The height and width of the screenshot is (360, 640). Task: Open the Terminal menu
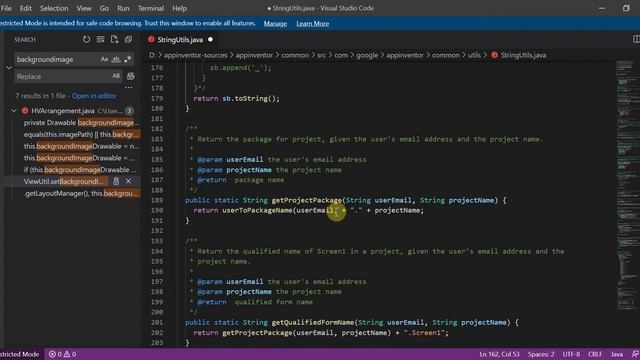(x=151, y=8)
